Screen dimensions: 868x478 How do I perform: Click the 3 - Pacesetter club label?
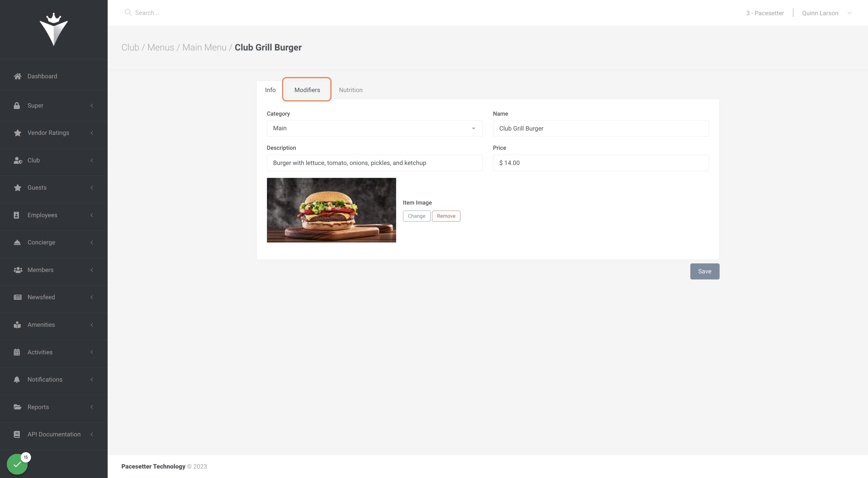pyautogui.click(x=765, y=13)
